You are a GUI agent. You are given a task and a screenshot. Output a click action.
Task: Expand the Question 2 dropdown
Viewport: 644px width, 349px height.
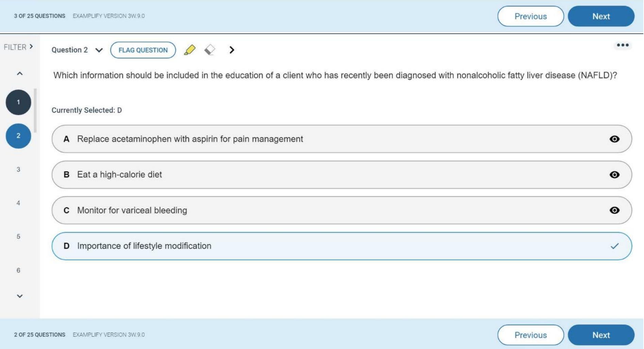[99, 50]
